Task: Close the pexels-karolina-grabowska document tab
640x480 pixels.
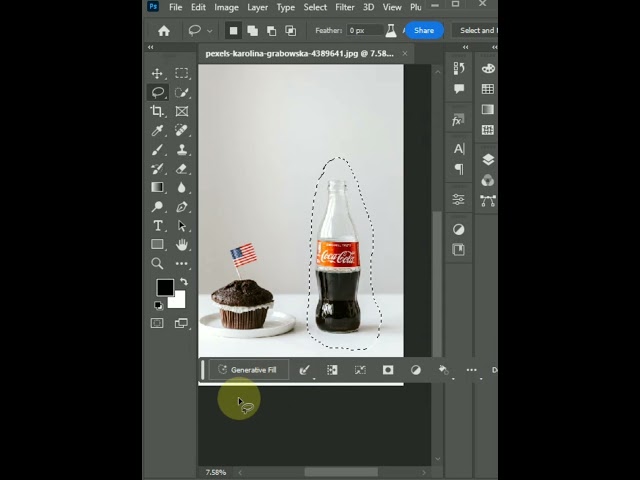Action: click(404, 53)
